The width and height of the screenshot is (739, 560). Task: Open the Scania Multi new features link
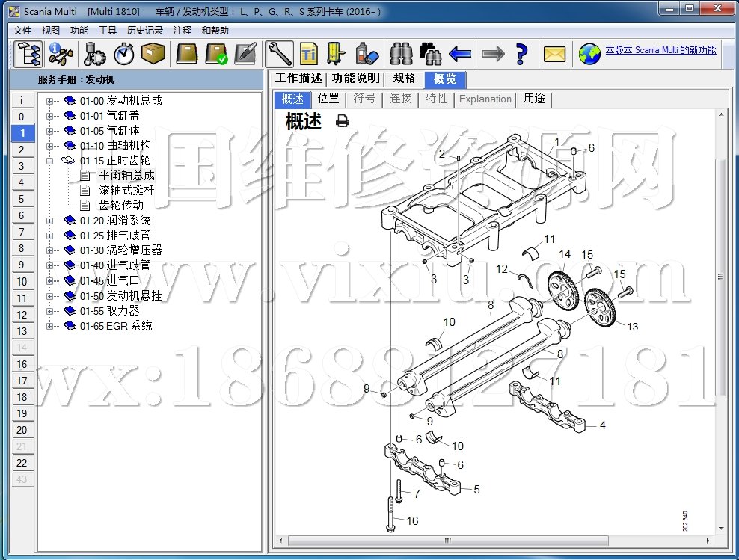[660, 50]
